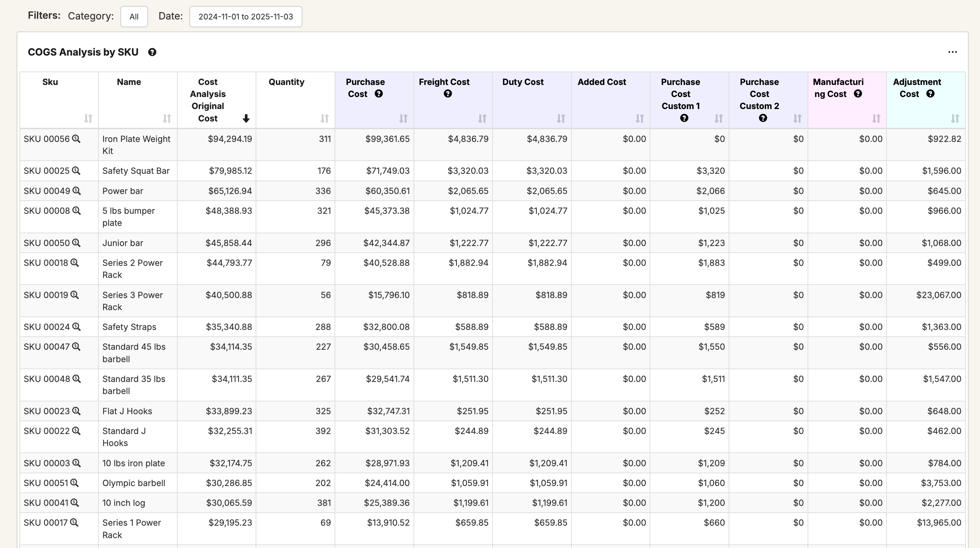Screen dimensions: 980x548
Task: Click Purchase Cost Custom 1 help icon
Action: [684, 118]
